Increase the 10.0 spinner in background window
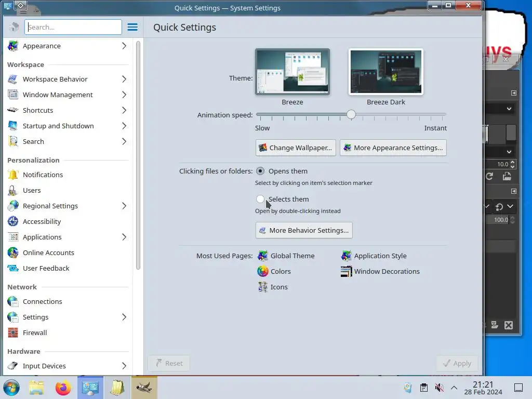 tap(513, 162)
